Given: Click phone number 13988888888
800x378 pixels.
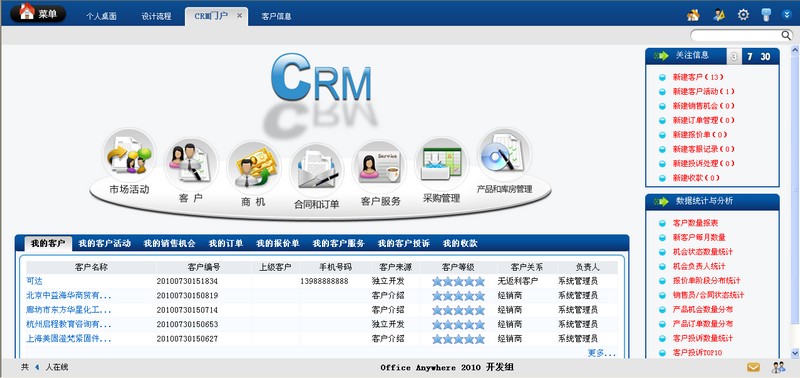Looking at the screenshot, I should pos(324,281).
